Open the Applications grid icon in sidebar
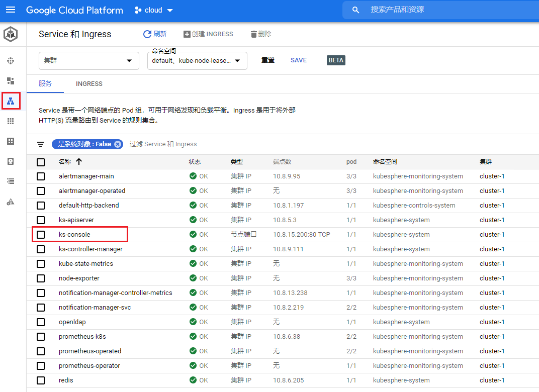 tap(11, 121)
